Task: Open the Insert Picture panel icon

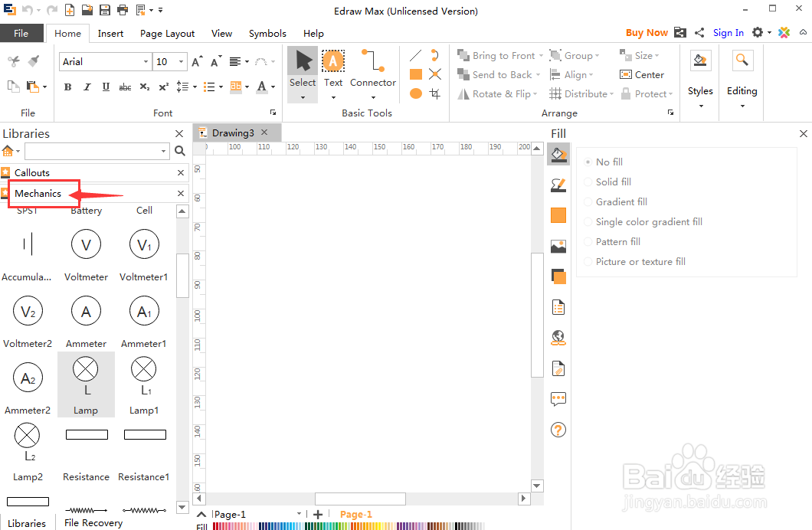Action: (558, 246)
